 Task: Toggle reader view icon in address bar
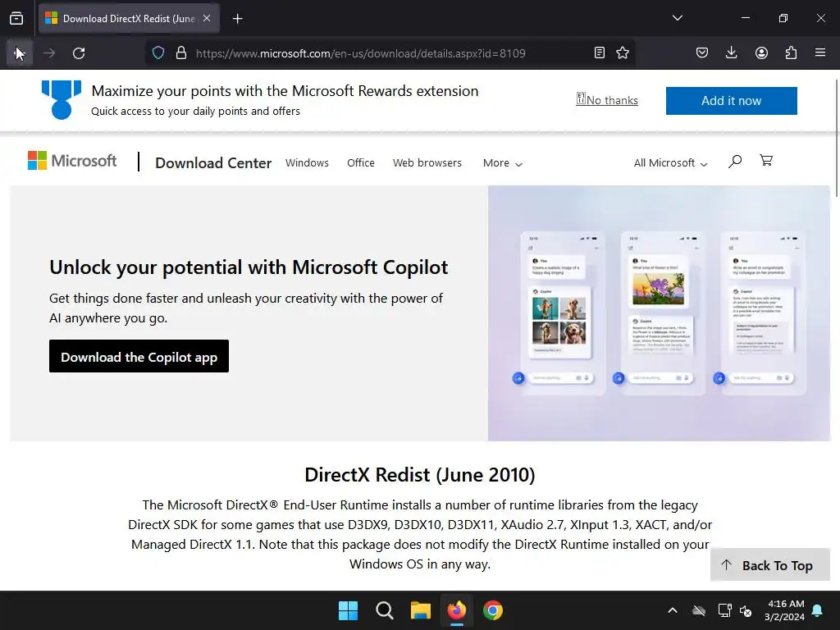pyautogui.click(x=600, y=52)
